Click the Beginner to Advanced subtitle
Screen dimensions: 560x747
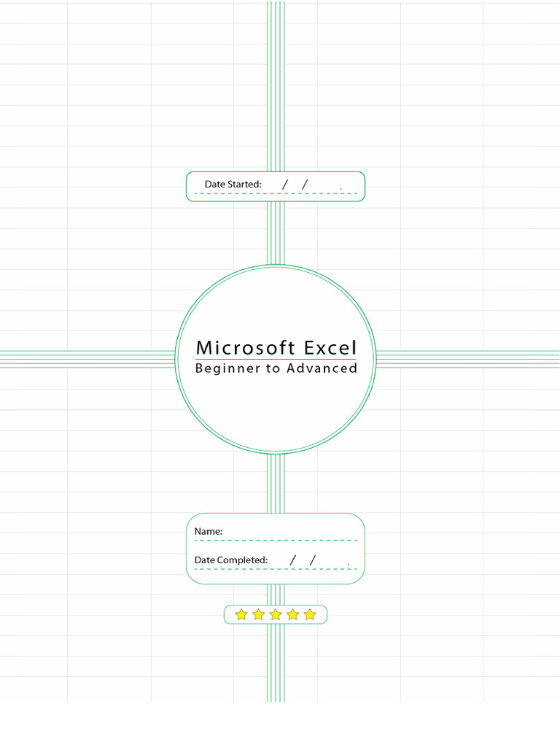click(276, 368)
